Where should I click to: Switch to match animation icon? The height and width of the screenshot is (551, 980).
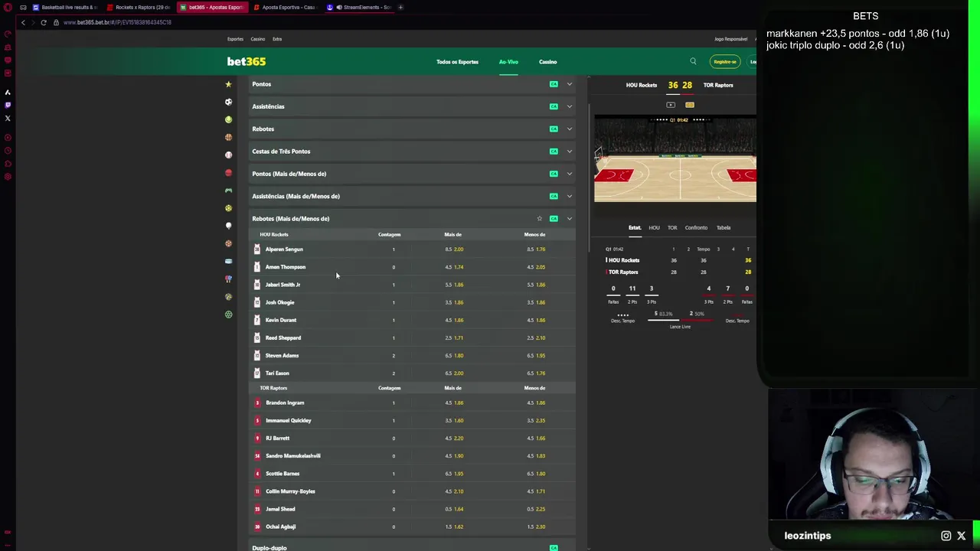pyautogui.click(x=690, y=105)
